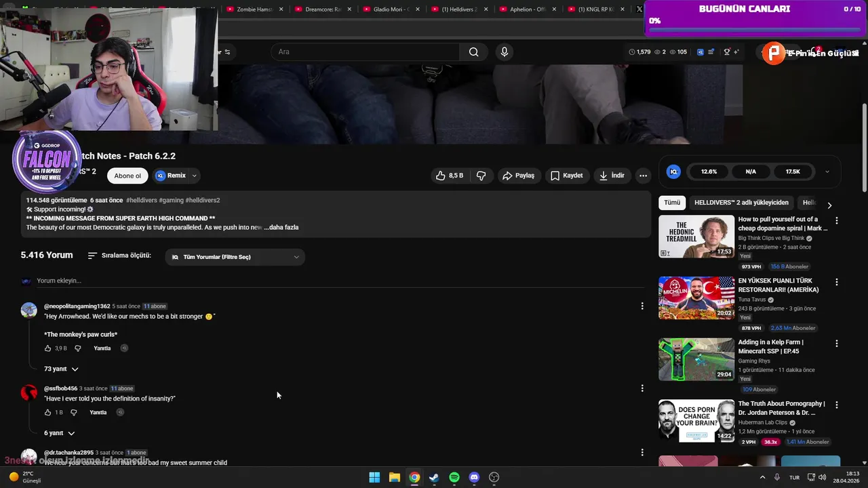Open Michelin Türk restaurants thumbnail
Image resolution: width=868 pixels, height=488 pixels.
[696, 298]
